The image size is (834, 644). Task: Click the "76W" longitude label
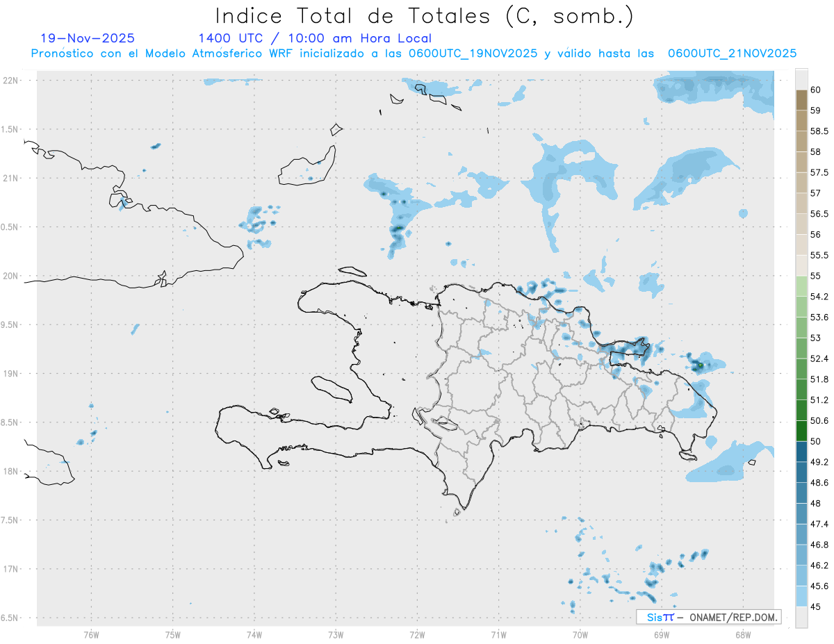91,634
